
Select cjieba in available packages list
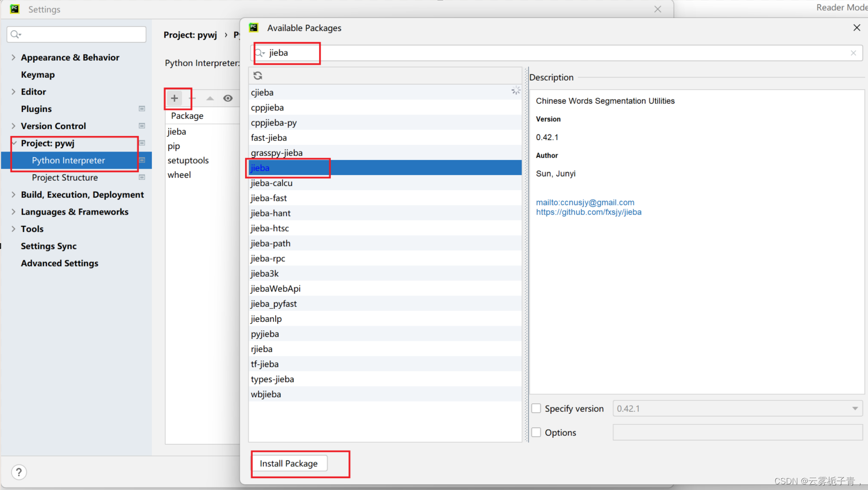(385, 92)
